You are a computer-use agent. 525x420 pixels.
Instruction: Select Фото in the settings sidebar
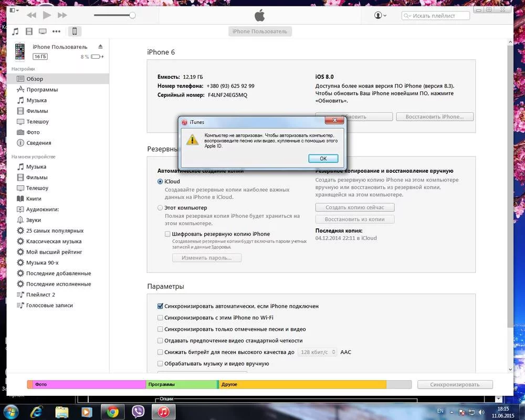coord(58,132)
